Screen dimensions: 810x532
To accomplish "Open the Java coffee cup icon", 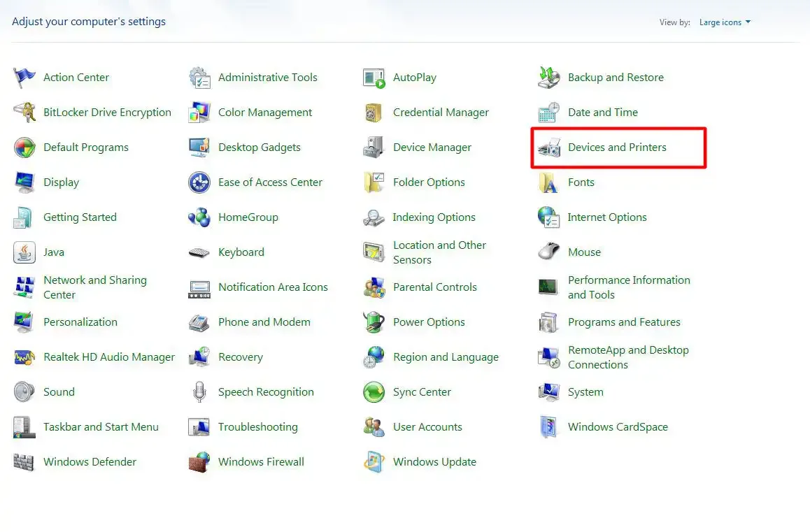I will (x=24, y=252).
